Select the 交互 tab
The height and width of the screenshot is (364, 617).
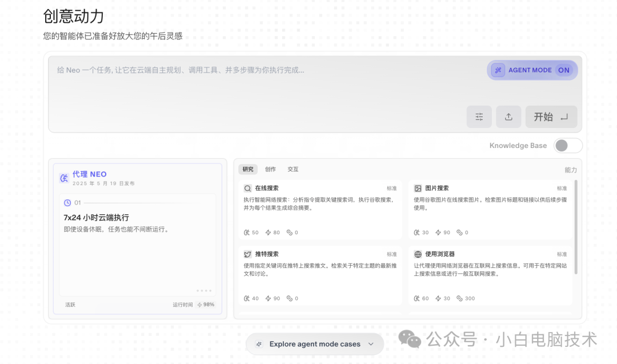[x=293, y=169]
